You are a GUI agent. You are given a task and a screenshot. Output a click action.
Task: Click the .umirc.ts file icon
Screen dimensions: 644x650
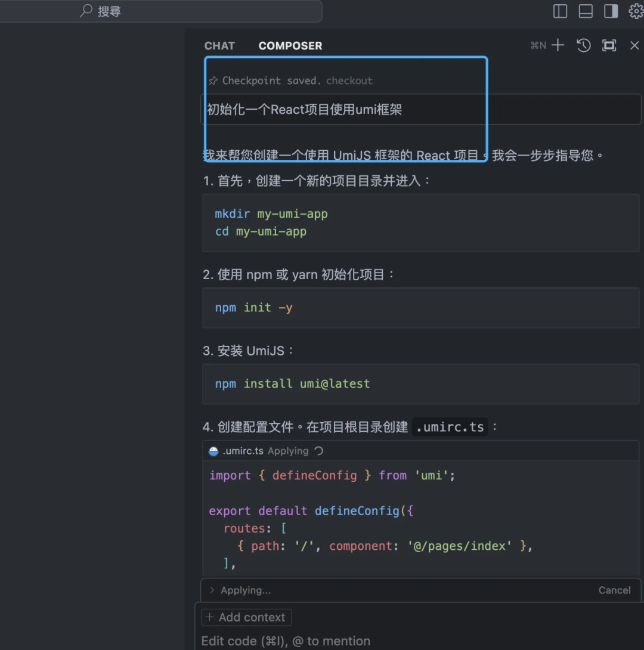coord(213,451)
